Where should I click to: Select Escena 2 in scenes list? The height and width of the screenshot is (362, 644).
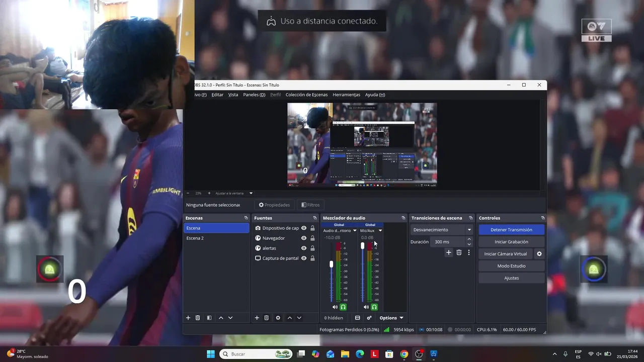tap(216, 238)
